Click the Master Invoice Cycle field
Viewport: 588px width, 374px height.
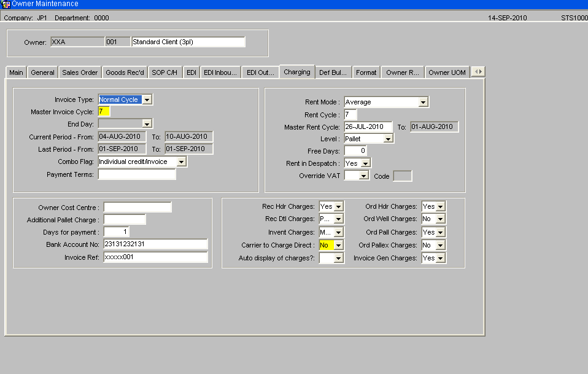104,111
